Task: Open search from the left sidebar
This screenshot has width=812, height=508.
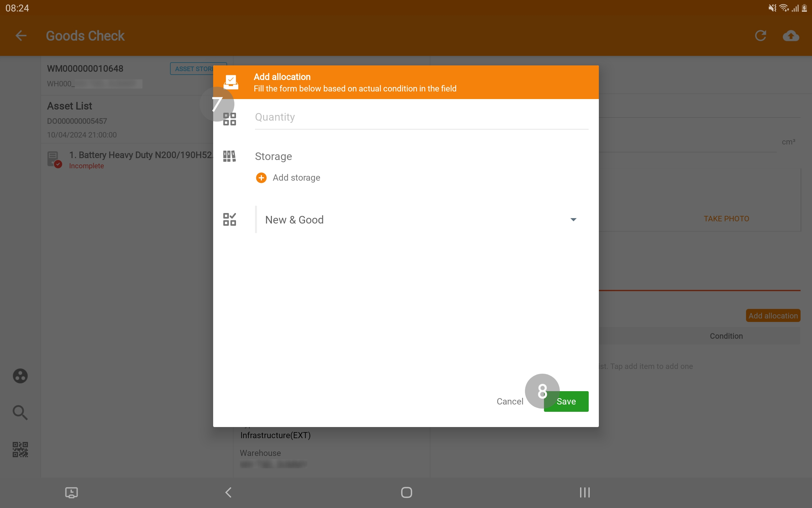Action: pos(20,412)
